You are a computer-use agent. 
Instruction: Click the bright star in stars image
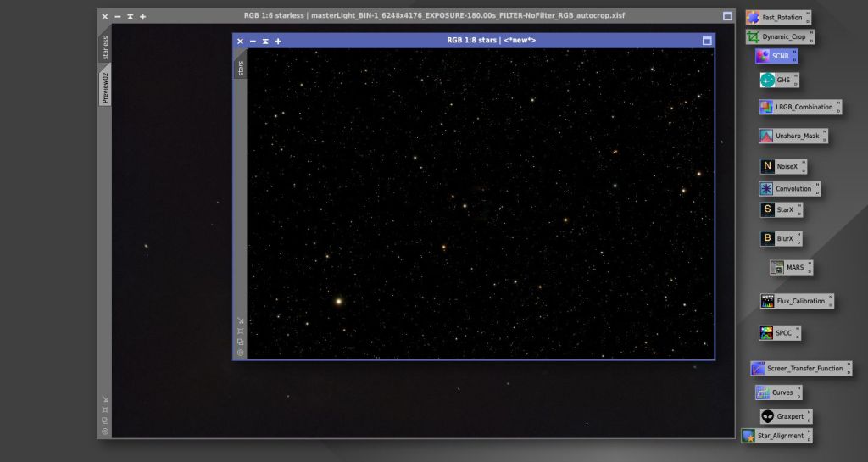(339, 302)
